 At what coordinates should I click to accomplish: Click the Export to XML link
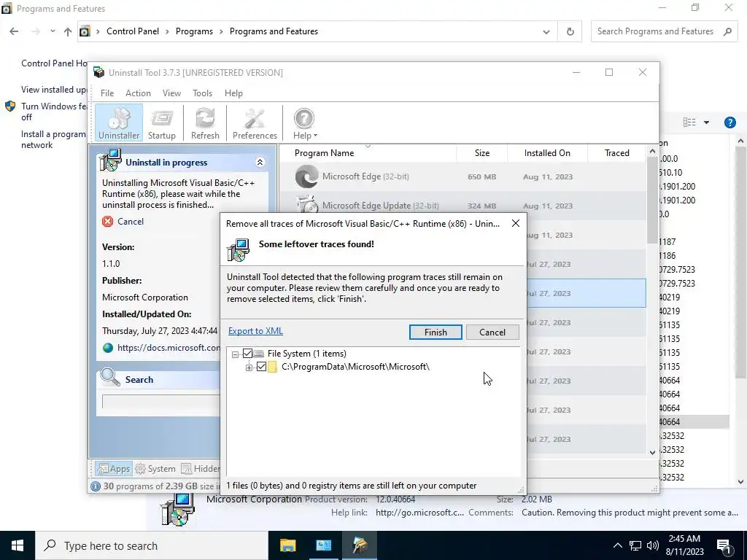pos(255,331)
